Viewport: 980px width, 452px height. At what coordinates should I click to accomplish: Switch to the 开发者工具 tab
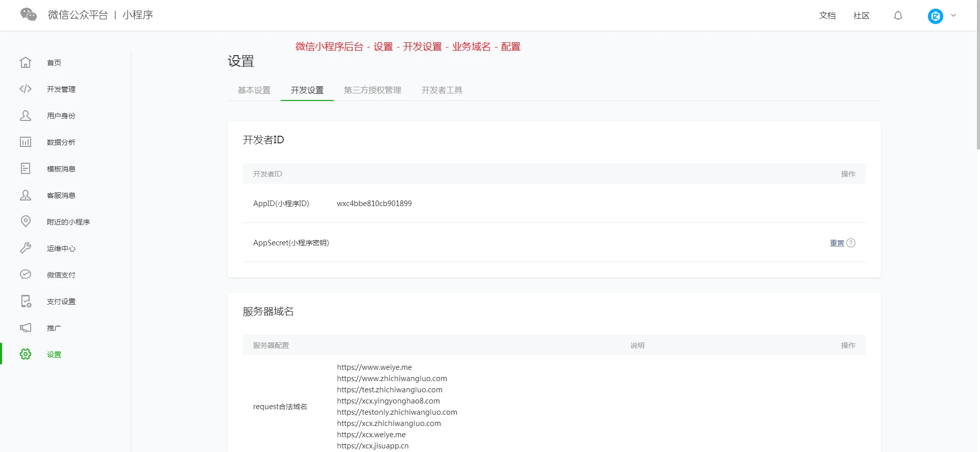pos(442,90)
